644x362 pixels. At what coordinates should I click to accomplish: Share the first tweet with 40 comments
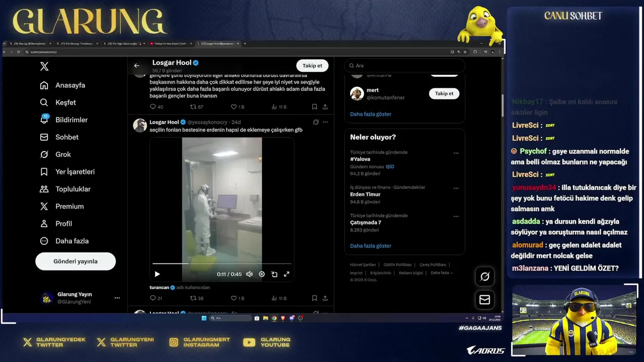[x=325, y=107]
